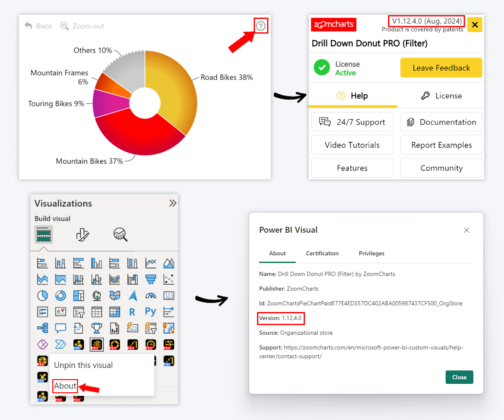
Task: Insert the Azure map visual
Action: (x=133, y=296)
